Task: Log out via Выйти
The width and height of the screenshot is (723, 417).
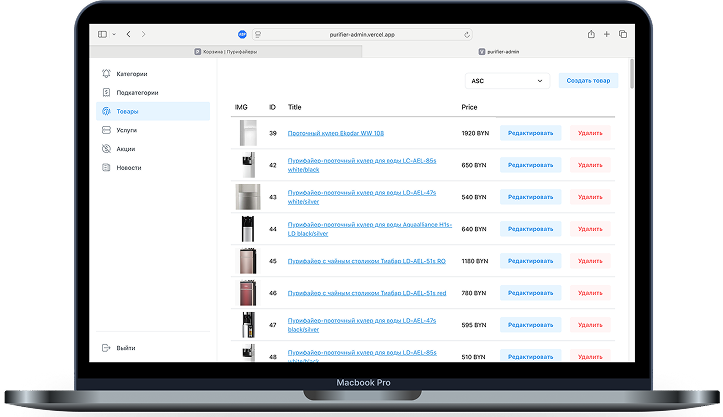Action: click(153, 348)
